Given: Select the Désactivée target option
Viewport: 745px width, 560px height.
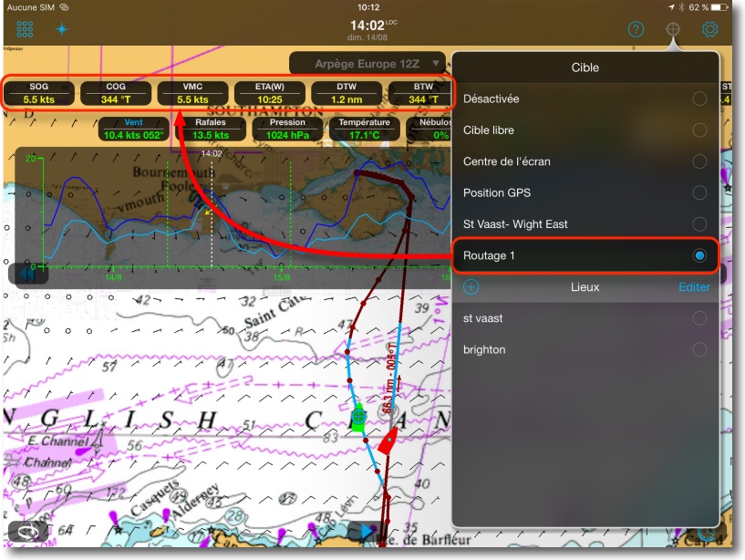Looking at the screenshot, I should (x=585, y=99).
